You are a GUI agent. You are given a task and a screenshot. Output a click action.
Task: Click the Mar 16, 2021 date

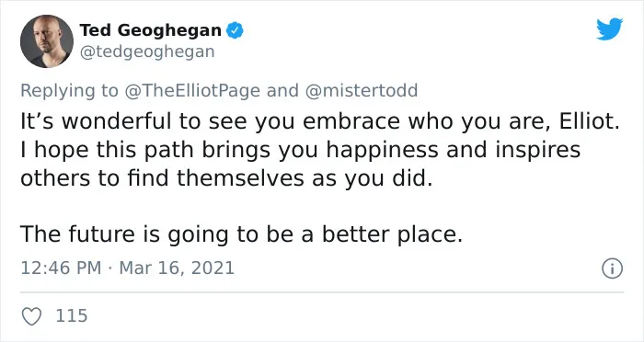click(x=177, y=268)
